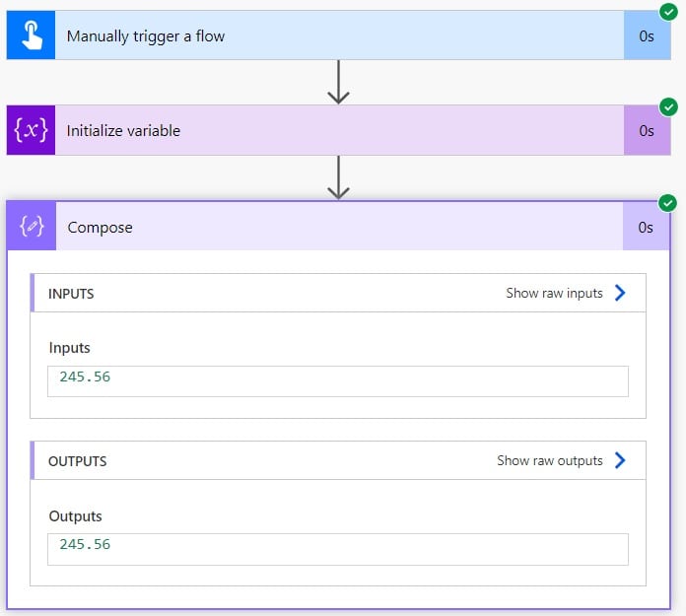This screenshot has height=616, width=686.
Task: Click the Inputs value field showing 245.56
Action: coord(338,381)
